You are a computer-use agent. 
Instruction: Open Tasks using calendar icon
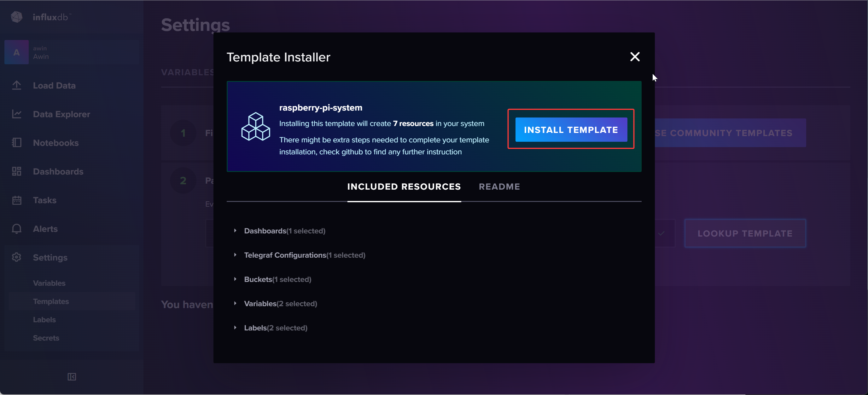(x=16, y=200)
